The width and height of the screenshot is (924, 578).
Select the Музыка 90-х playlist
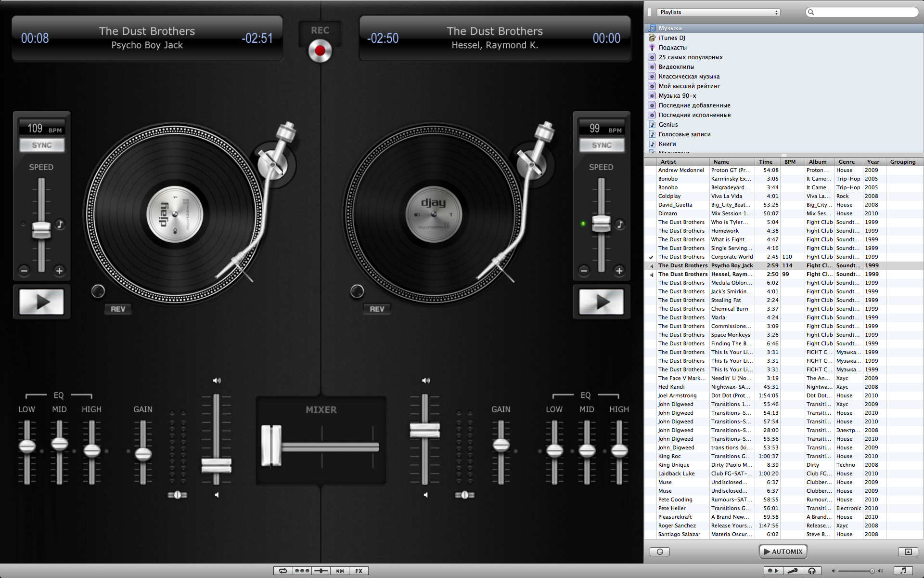[x=783, y=96]
